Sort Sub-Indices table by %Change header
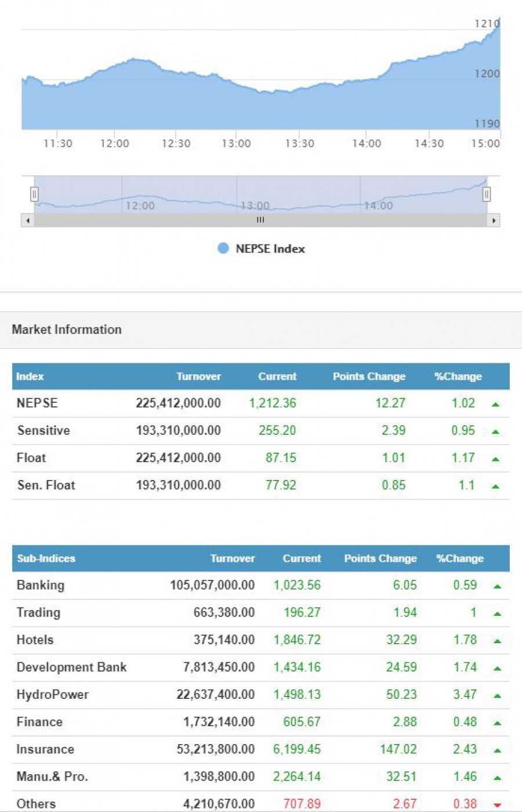The width and height of the screenshot is (522, 812). point(459,558)
